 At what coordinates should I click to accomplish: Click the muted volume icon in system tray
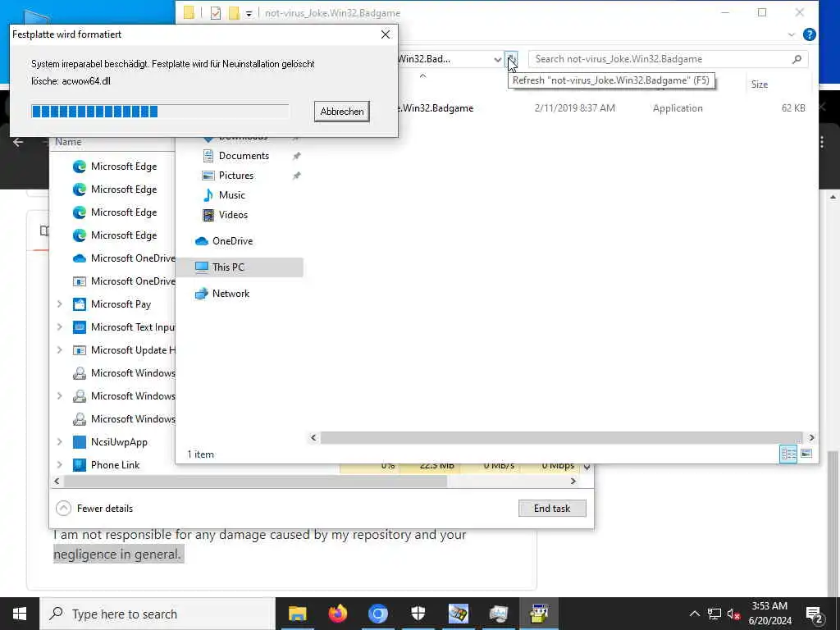(733, 614)
